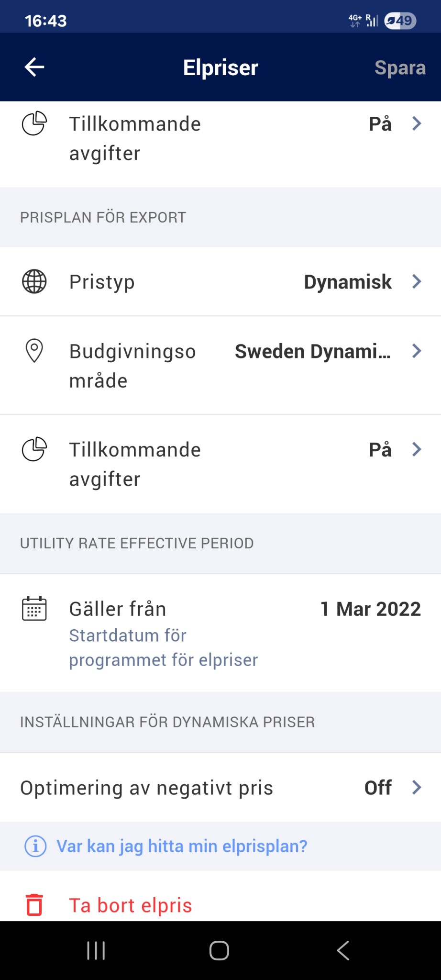This screenshot has height=980, width=441.
Task: Open Sweden Dynamic bidding area chevron
Action: pos(417,351)
